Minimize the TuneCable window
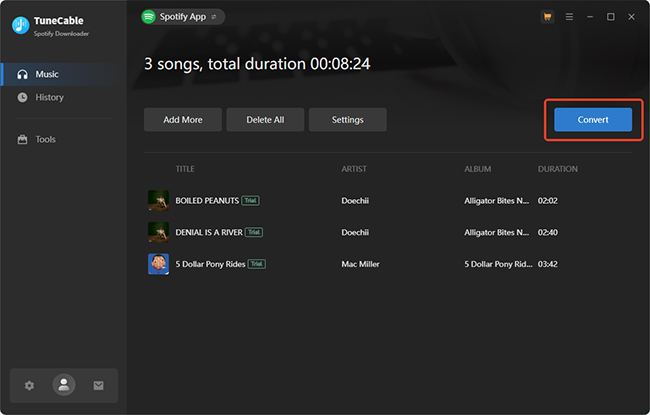The image size is (650, 415). [590, 17]
